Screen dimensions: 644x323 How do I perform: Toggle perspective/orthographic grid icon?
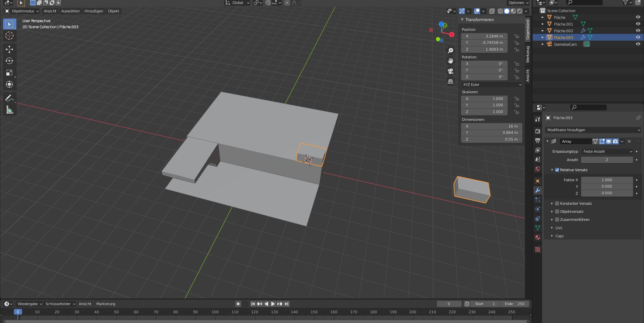(x=450, y=82)
